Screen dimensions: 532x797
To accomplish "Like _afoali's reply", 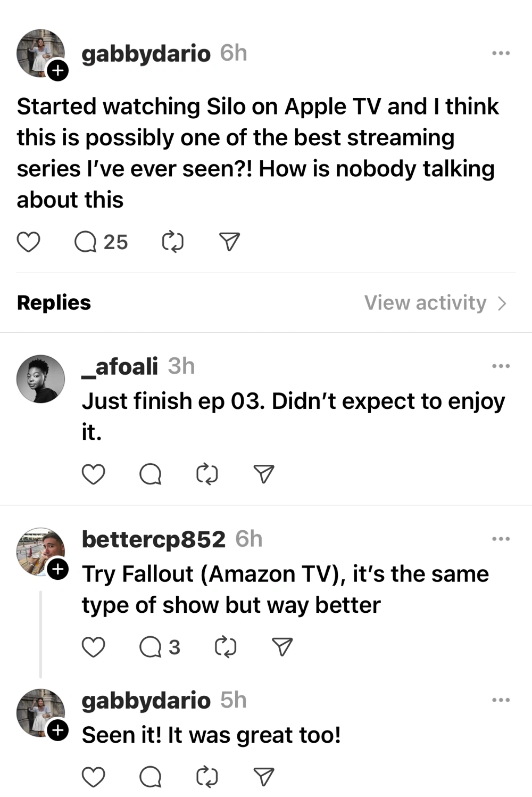I will pyautogui.click(x=93, y=474).
